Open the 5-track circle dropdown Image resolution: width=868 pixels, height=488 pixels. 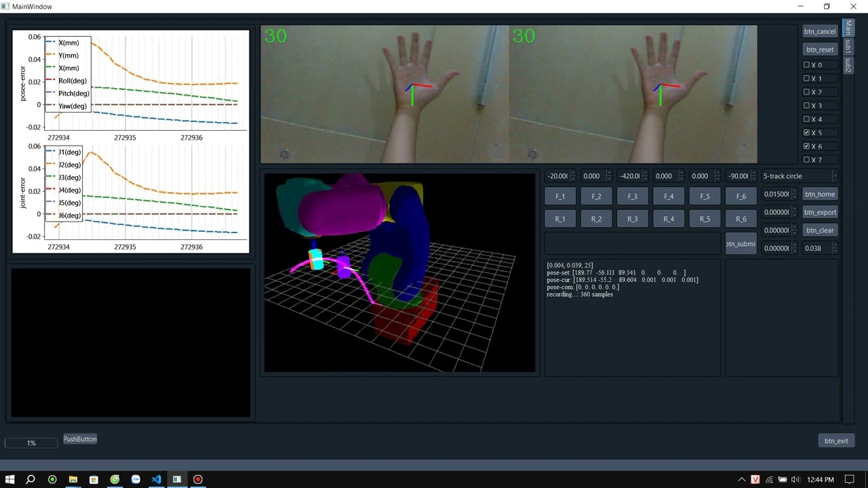[800, 176]
